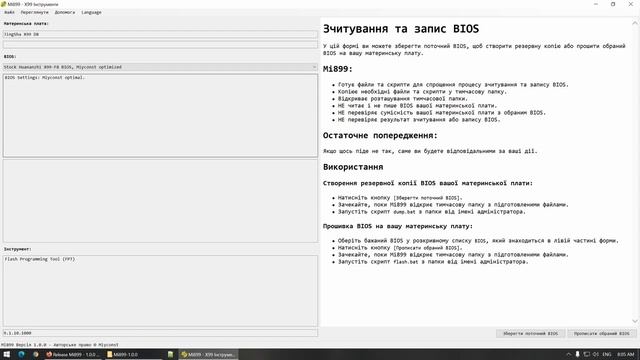Click the help panel scroll-down arrow
The height and width of the screenshot is (360, 640).
point(635,321)
